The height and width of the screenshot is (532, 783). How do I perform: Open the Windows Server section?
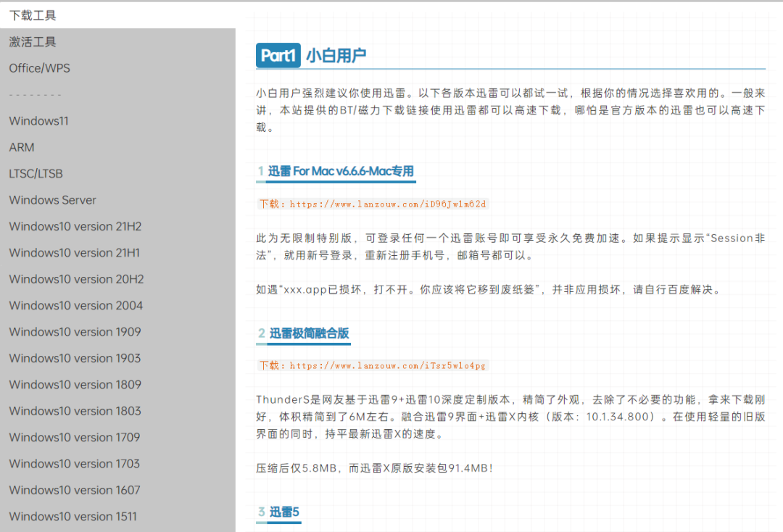pos(52,199)
